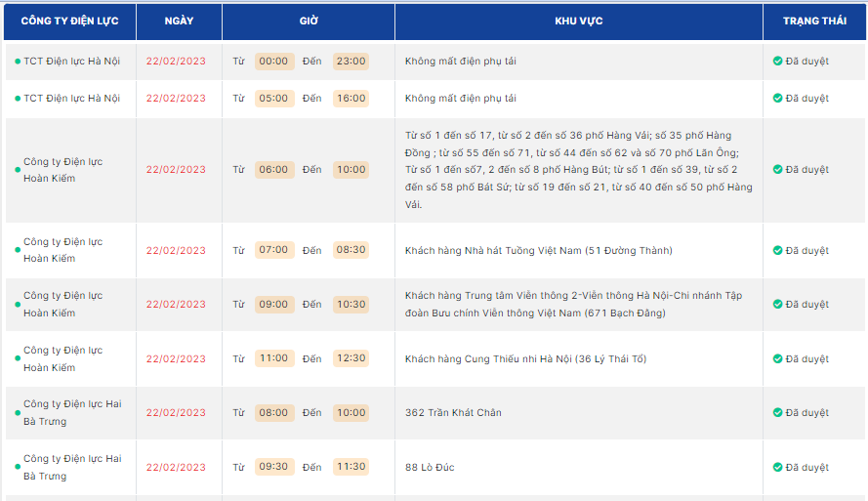
Task: Click the CÔNG TY ĐIỆN LỰC column header
Action: [69, 21]
